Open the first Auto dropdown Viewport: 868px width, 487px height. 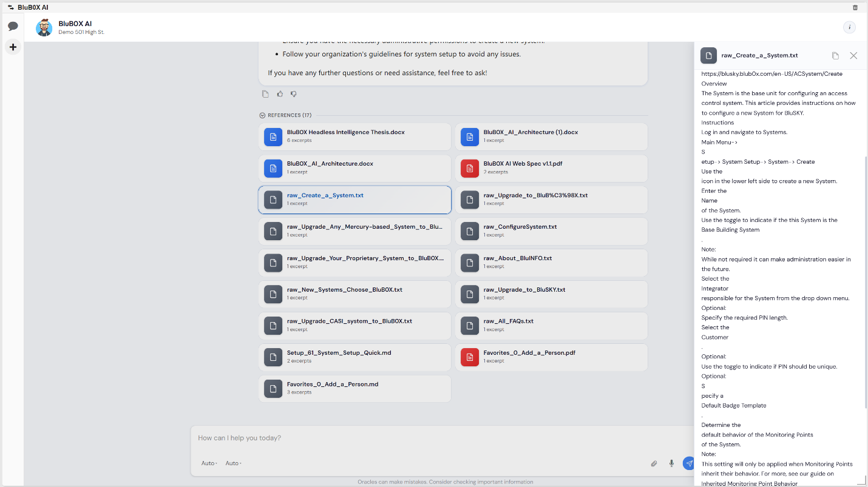(209, 463)
